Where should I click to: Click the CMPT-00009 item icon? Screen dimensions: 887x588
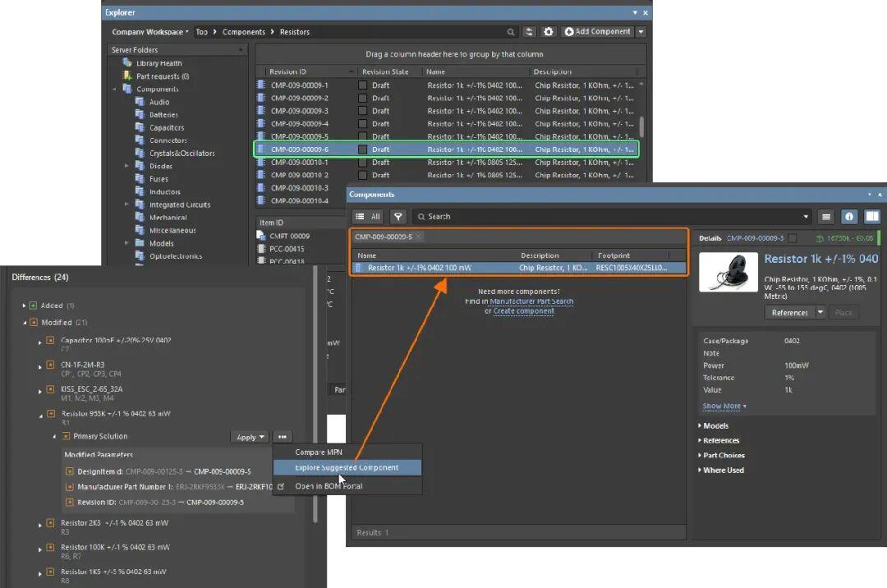(x=261, y=235)
